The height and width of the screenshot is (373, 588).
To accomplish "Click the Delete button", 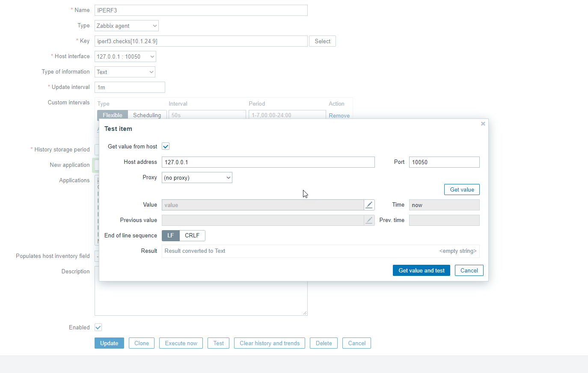I will coord(324,343).
